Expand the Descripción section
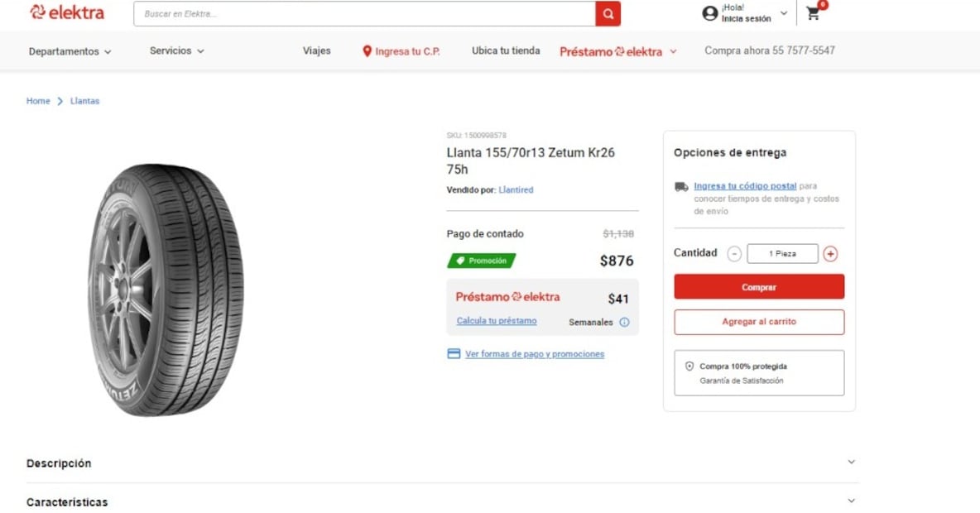 click(x=442, y=463)
